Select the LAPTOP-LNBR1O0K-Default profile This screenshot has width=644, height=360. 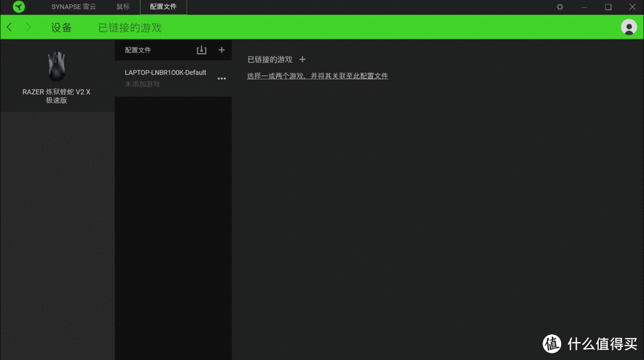point(173,78)
